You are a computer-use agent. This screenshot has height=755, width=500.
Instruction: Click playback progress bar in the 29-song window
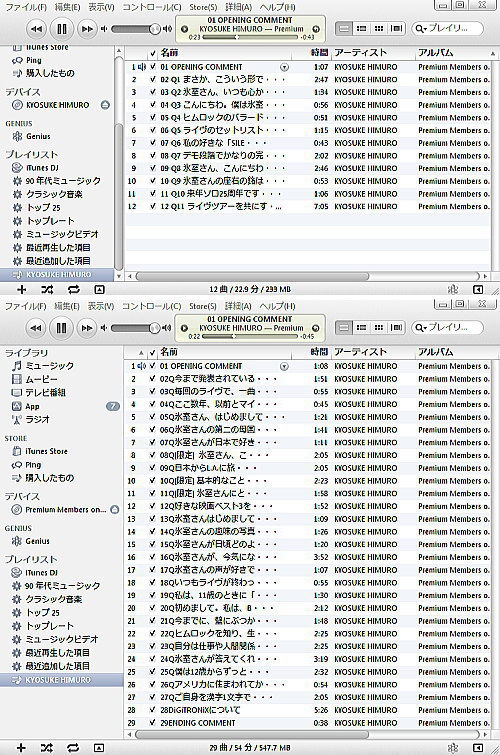(x=250, y=336)
